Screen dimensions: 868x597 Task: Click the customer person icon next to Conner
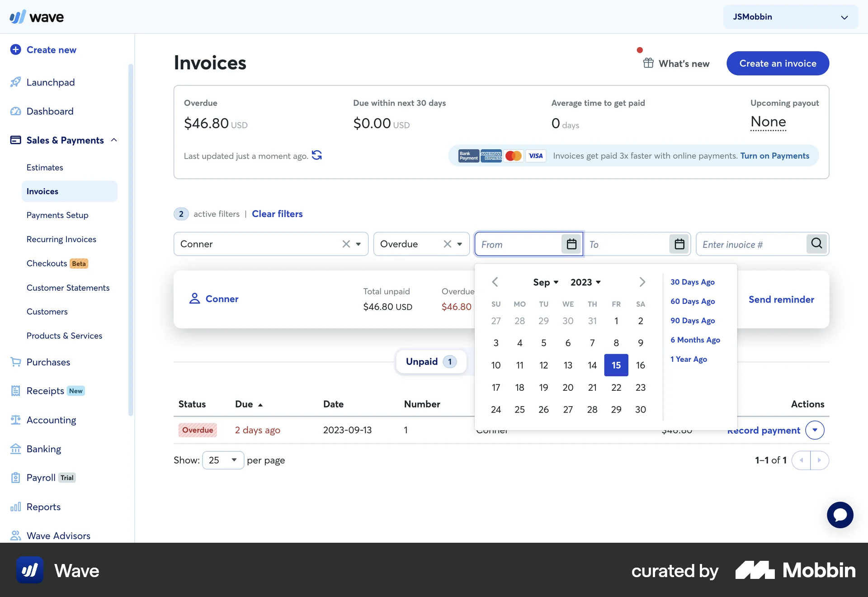pyautogui.click(x=194, y=298)
